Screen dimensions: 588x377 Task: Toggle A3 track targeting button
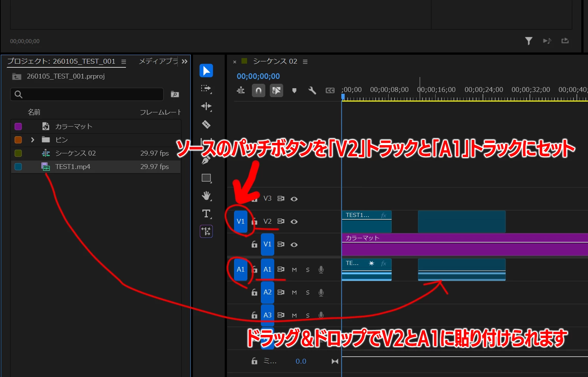click(x=268, y=315)
